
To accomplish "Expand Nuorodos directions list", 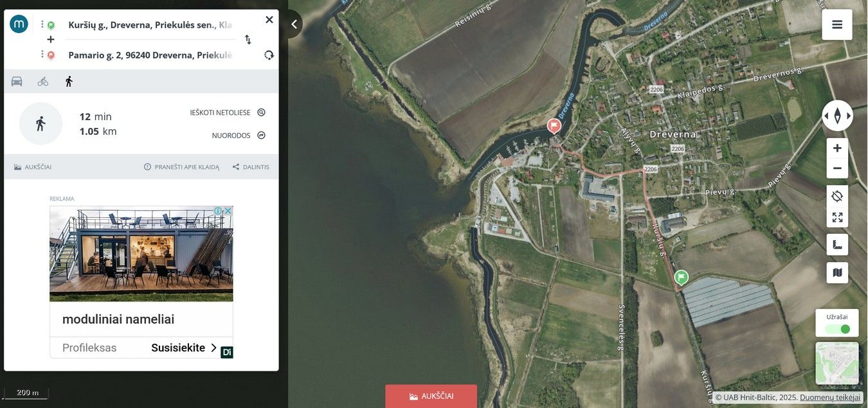I will click(x=239, y=136).
